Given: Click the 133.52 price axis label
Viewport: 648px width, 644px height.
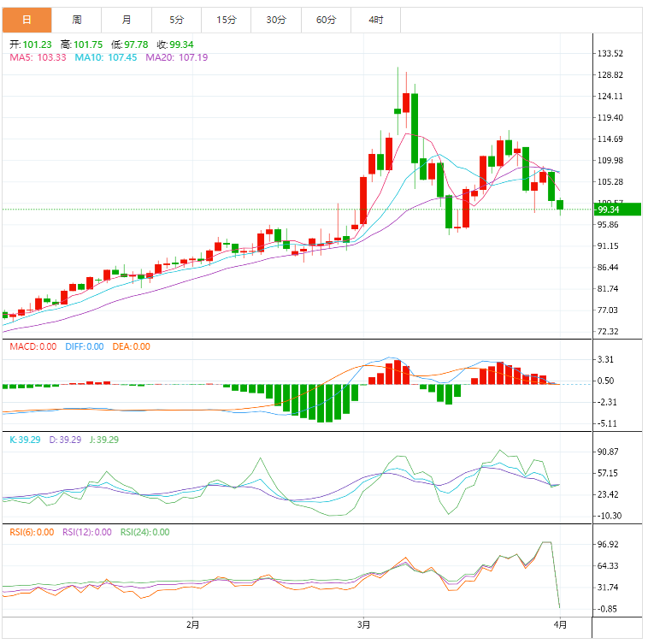Looking at the screenshot, I should [610, 54].
